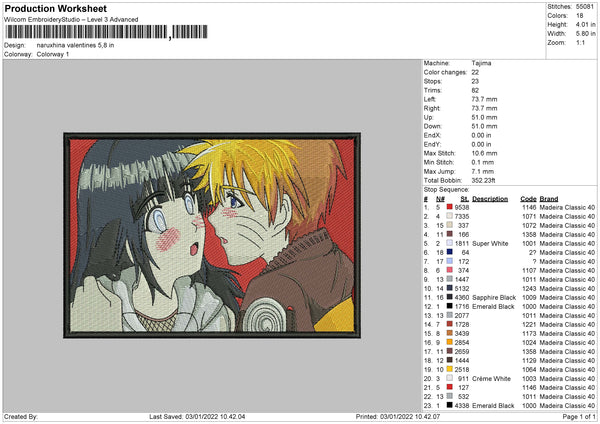Screen dimensions: 600x424
Task: Click the Trims value 82
Action: tap(475, 90)
